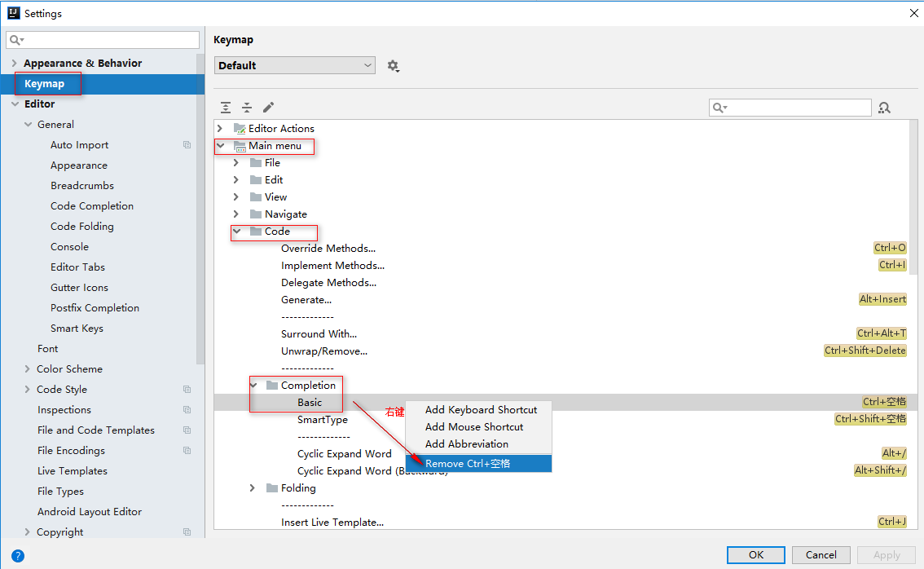Select Cyclic Expand Word action
This screenshot has width=924, height=569.
344,453
